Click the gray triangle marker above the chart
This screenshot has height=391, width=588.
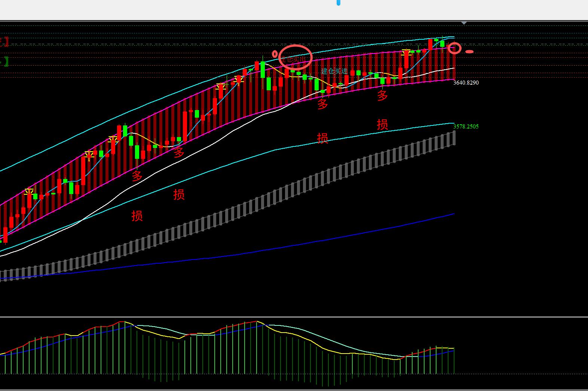pos(464,23)
